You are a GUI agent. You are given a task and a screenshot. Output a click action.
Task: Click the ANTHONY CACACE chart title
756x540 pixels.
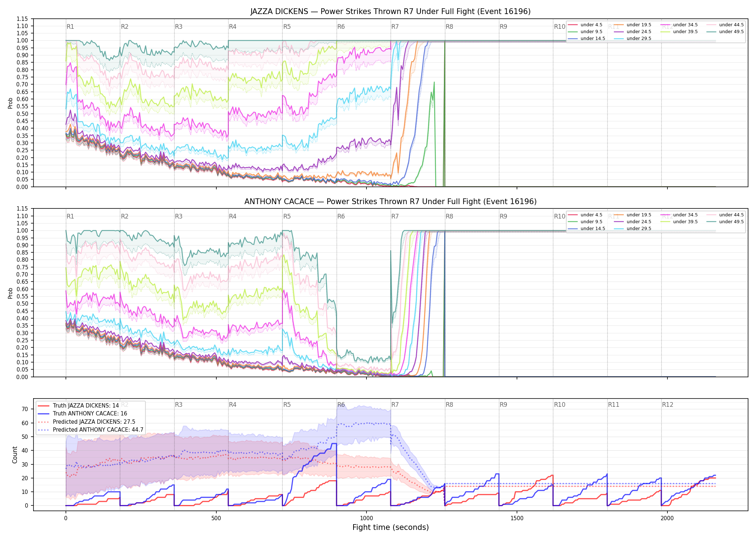tap(391, 202)
